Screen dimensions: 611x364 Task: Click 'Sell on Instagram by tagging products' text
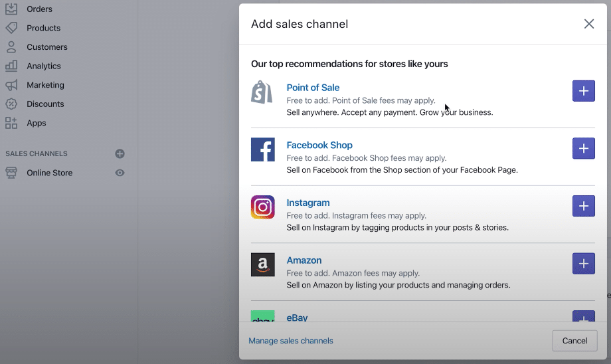397,227
